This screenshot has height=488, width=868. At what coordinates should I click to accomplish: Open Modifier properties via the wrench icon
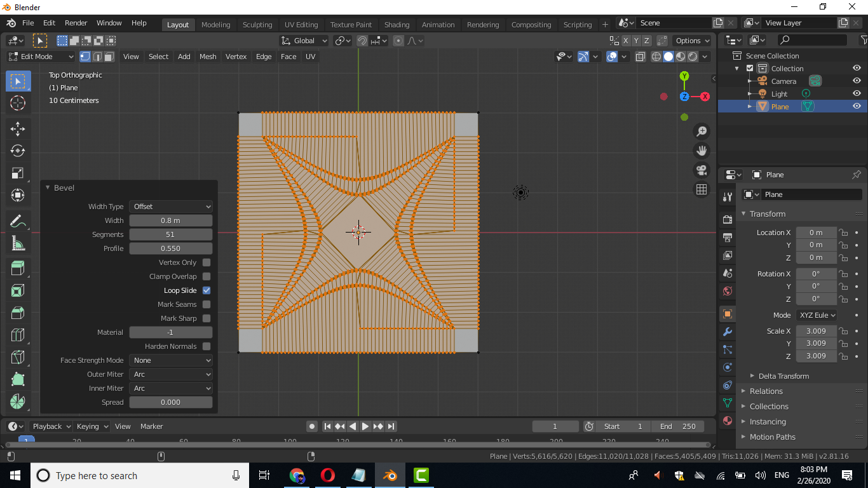click(x=726, y=331)
